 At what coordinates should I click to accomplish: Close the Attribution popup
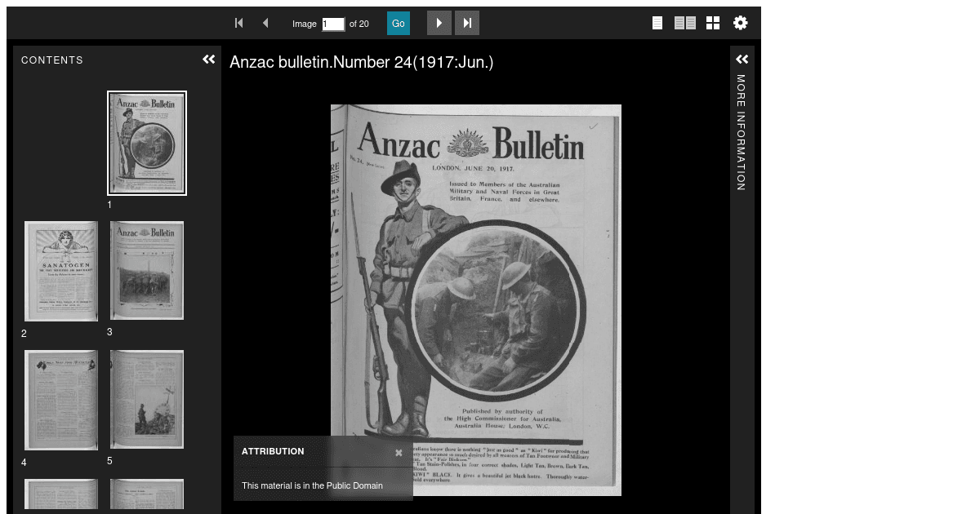(399, 452)
